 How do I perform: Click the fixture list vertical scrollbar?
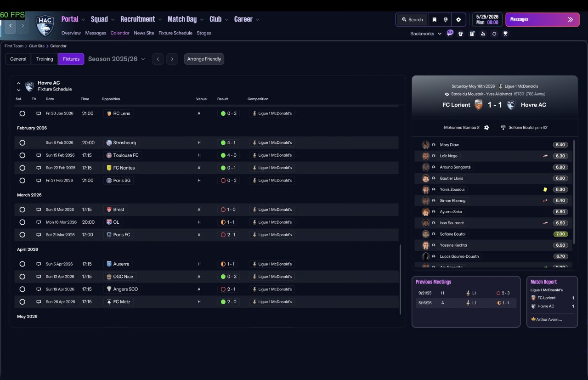click(401, 279)
